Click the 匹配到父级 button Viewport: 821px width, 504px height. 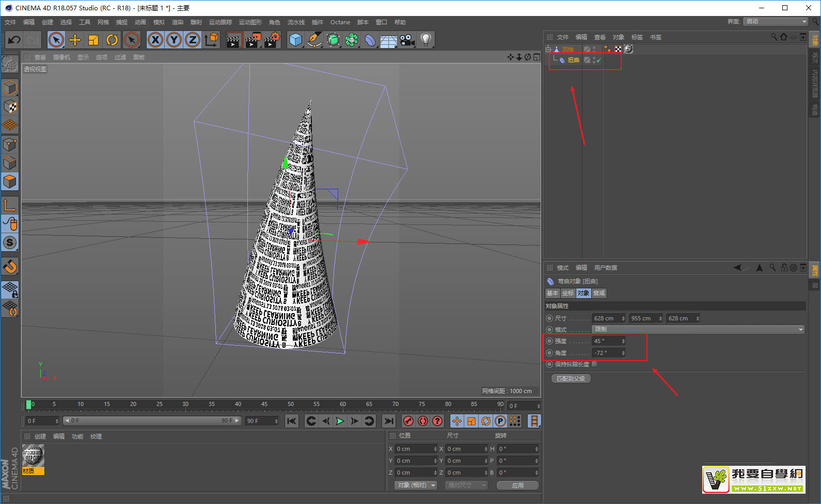point(571,379)
